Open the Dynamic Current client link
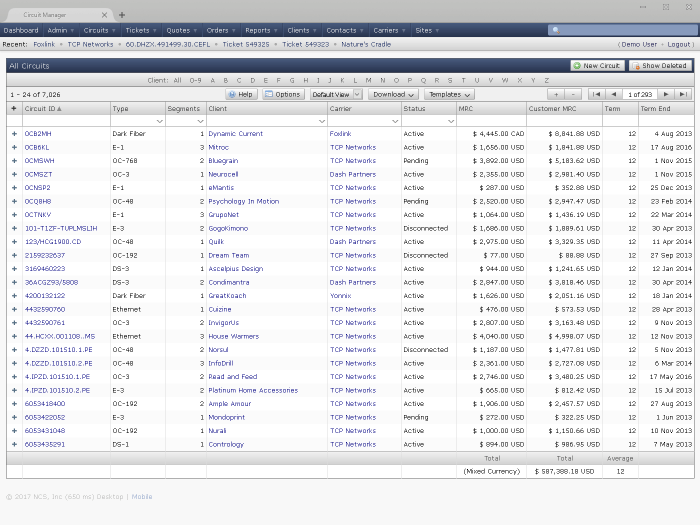Viewport: 700px width, 525px height. point(236,133)
